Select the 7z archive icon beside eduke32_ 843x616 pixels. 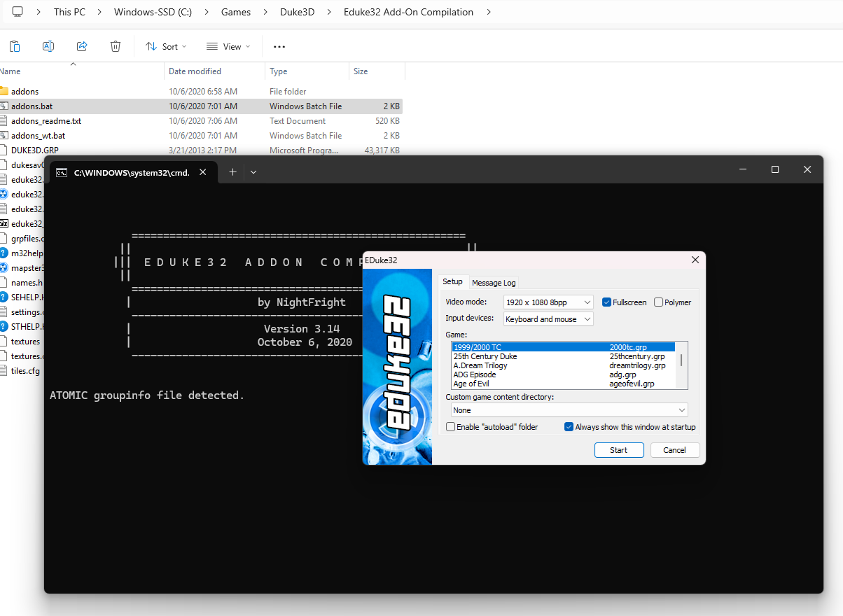pyautogui.click(x=4, y=224)
